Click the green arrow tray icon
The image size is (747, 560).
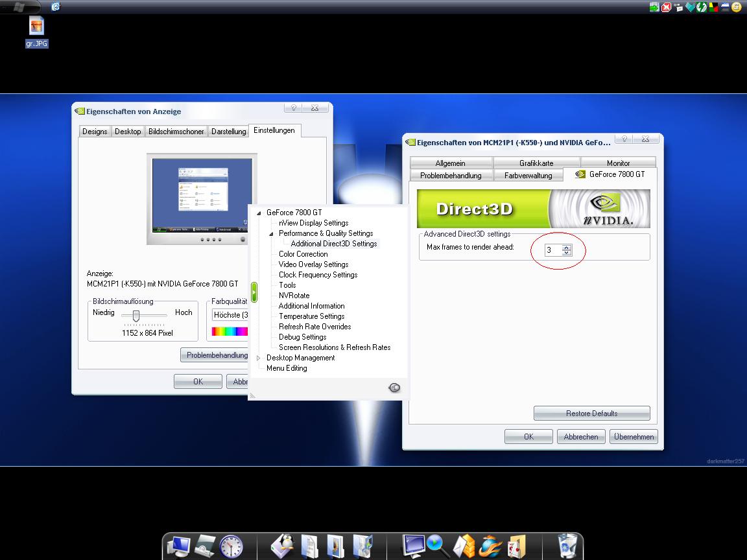[x=654, y=6]
